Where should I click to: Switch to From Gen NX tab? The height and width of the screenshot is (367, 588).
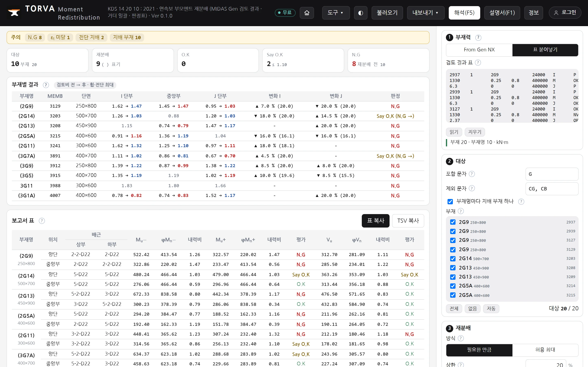point(479,50)
